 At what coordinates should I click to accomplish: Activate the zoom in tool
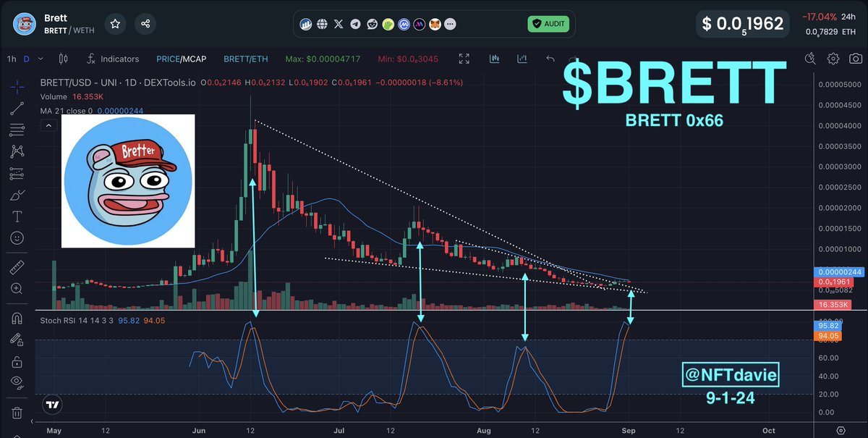(x=16, y=288)
